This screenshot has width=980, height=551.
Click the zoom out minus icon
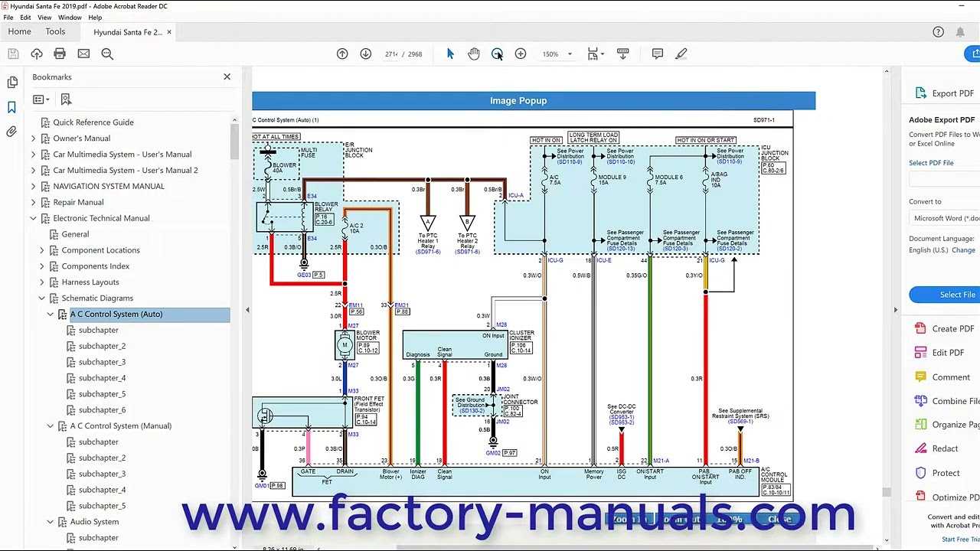497,54
